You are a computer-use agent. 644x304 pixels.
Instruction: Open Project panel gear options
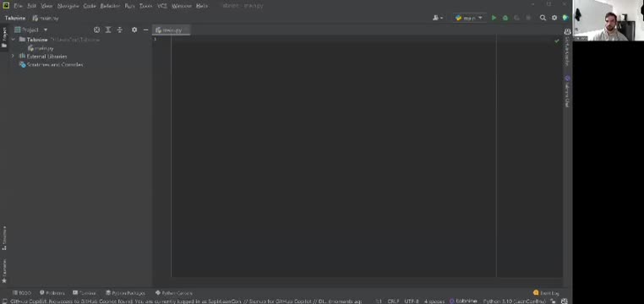[134, 30]
